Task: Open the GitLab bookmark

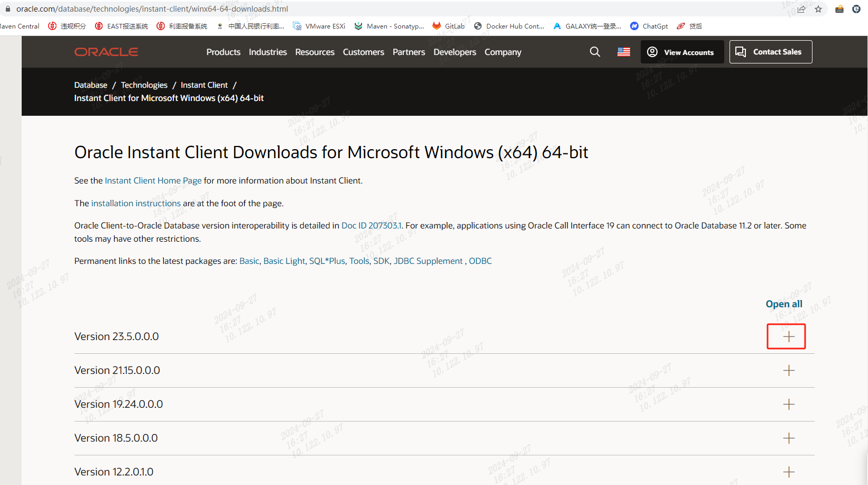Action: tap(449, 26)
